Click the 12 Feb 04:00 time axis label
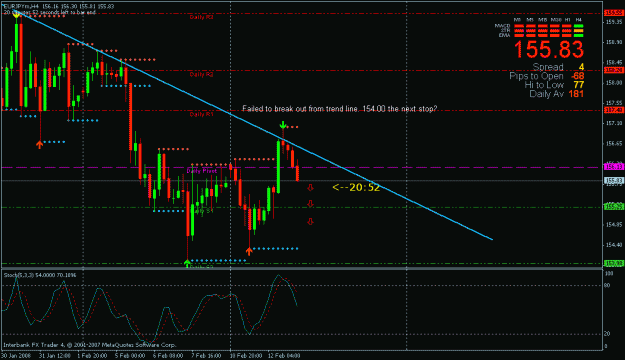This screenshot has height=360, width=625. tap(284, 356)
